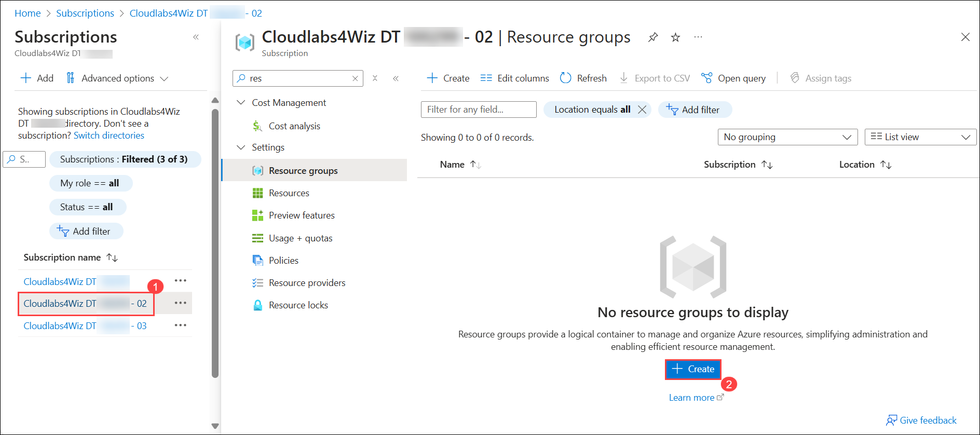Sort by Location column

pyautogui.click(x=865, y=165)
